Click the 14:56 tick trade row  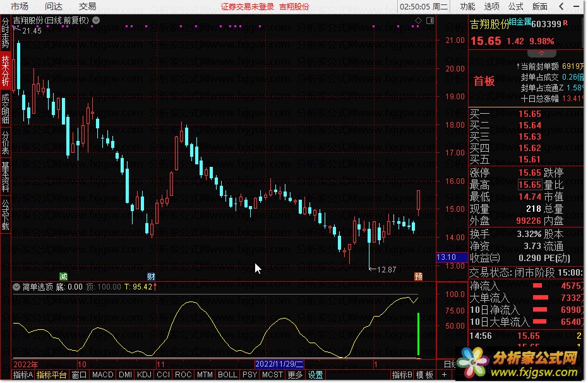coord(526,336)
